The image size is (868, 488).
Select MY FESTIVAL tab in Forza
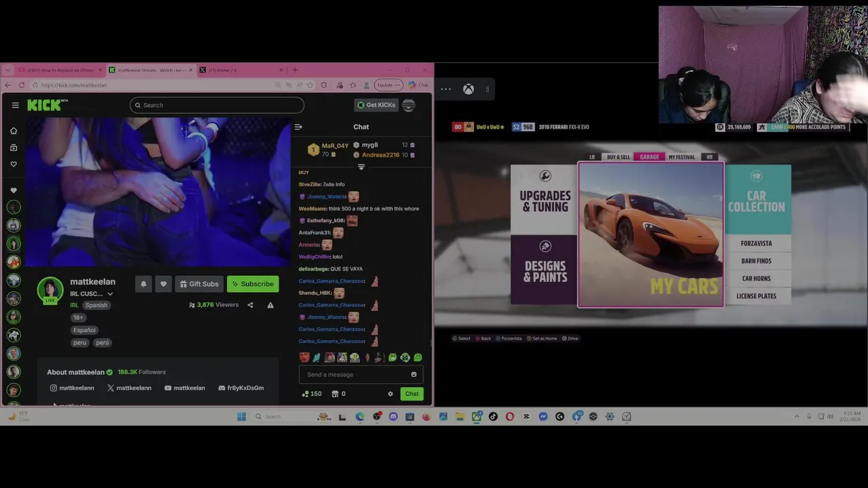[x=682, y=157]
